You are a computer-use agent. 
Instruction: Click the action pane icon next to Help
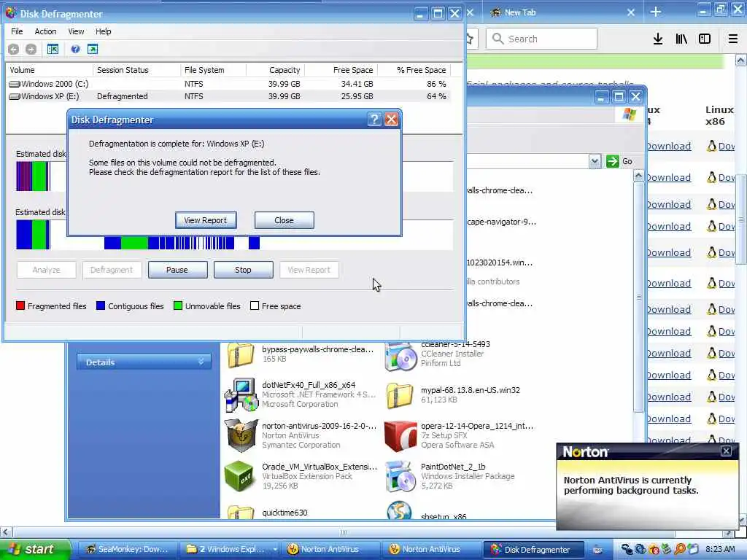click(93, 49)
